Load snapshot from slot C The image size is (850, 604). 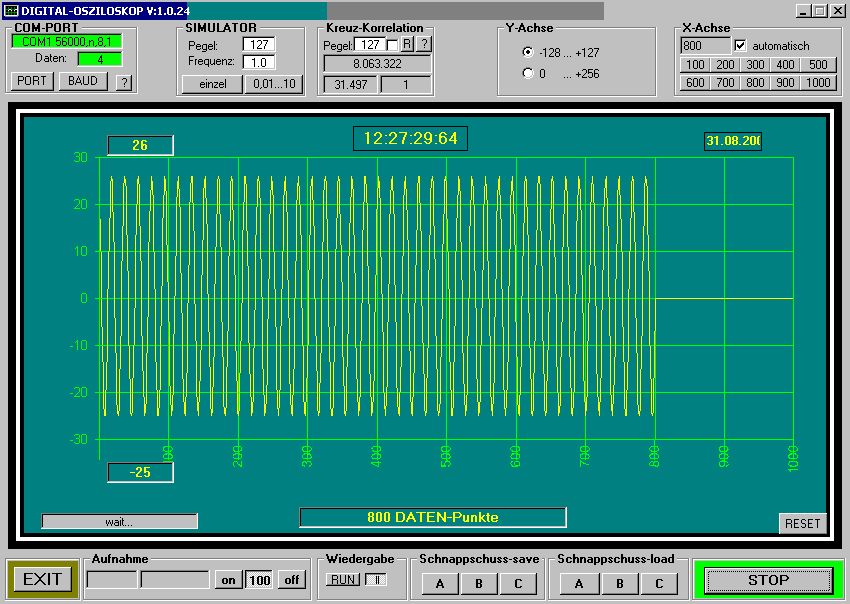point(659,584)
